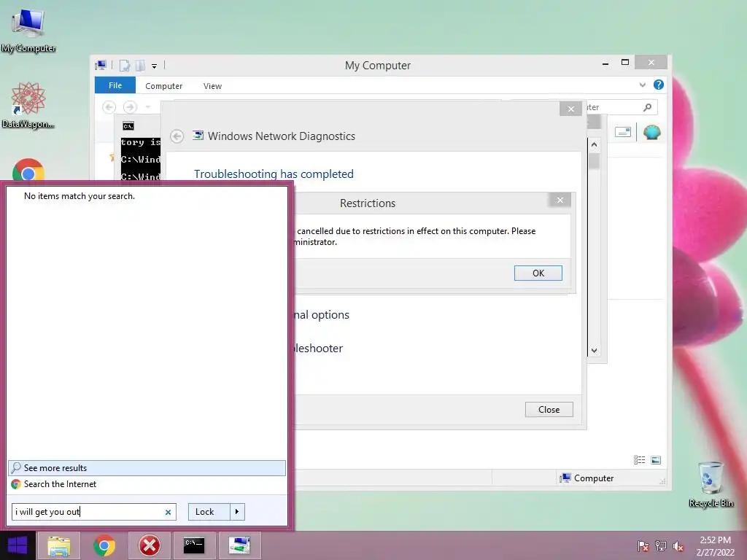747x560 pixels.
Task: Switch Explorer to details view icon
Action: coord(639,460)
